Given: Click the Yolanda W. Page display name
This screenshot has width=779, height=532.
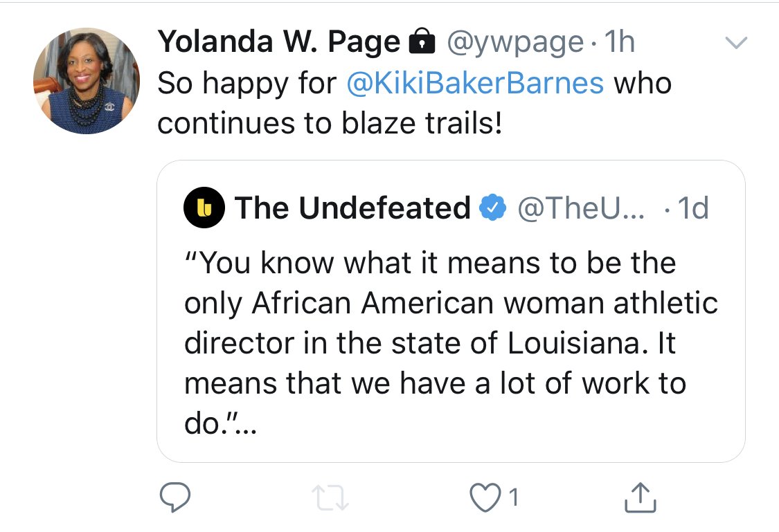Looking at the screenshot, I should pyautogui.click(x=279, y=42).
